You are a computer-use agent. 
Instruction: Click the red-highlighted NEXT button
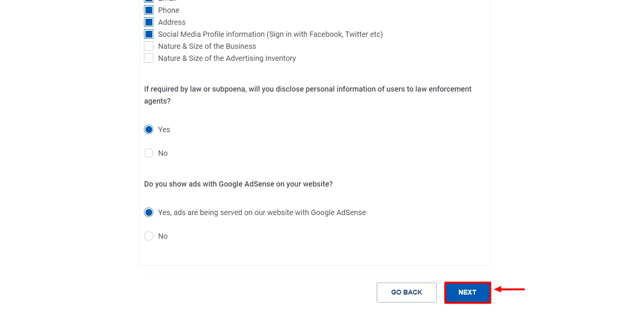[x=467, y=292]
